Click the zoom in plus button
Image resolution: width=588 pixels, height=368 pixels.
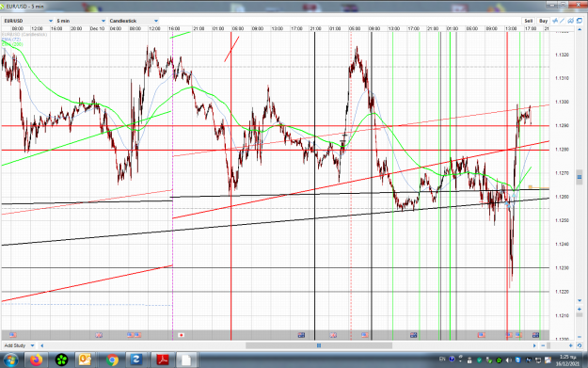tap(571, 345)
